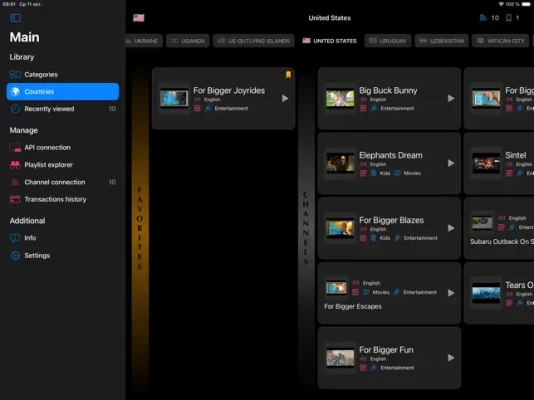Toggle the sidebar panel icon
534x400 pixels.
15,18
